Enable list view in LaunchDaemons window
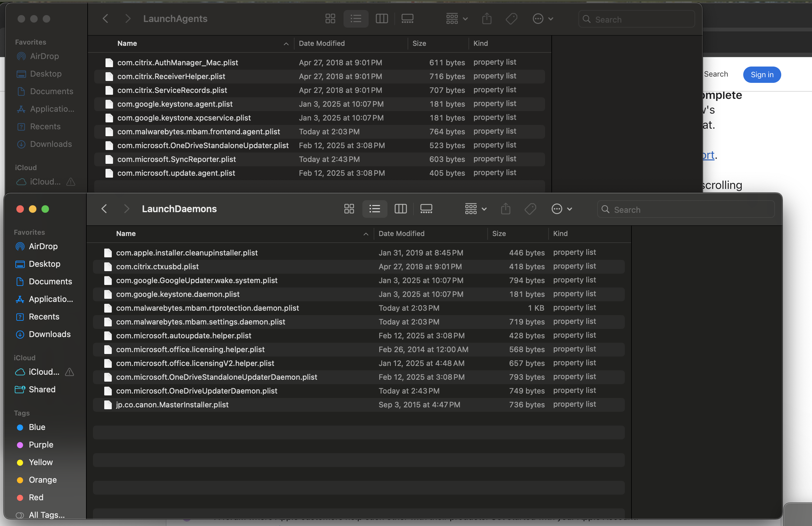This screenshot has height=526, width=812. 375,209
